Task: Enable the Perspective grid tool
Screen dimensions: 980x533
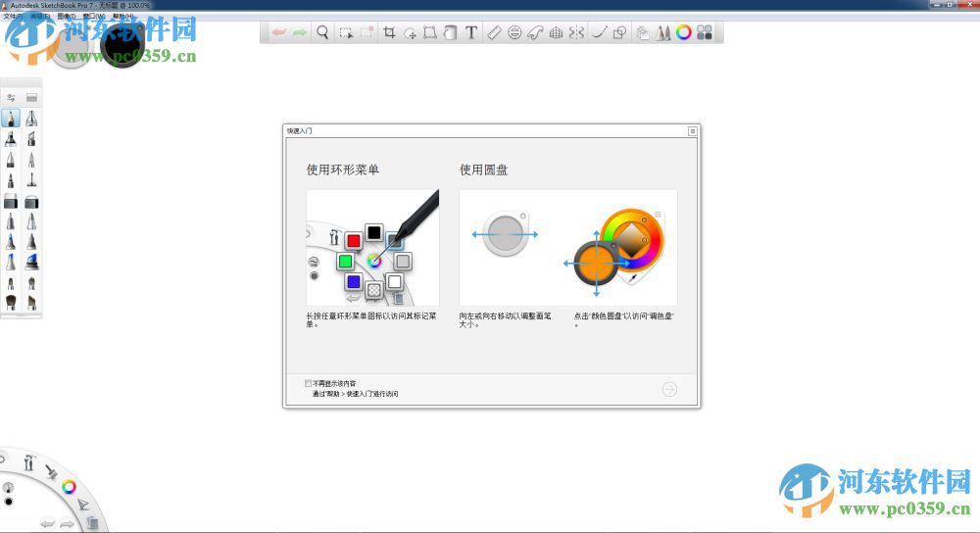Action: 556,32
